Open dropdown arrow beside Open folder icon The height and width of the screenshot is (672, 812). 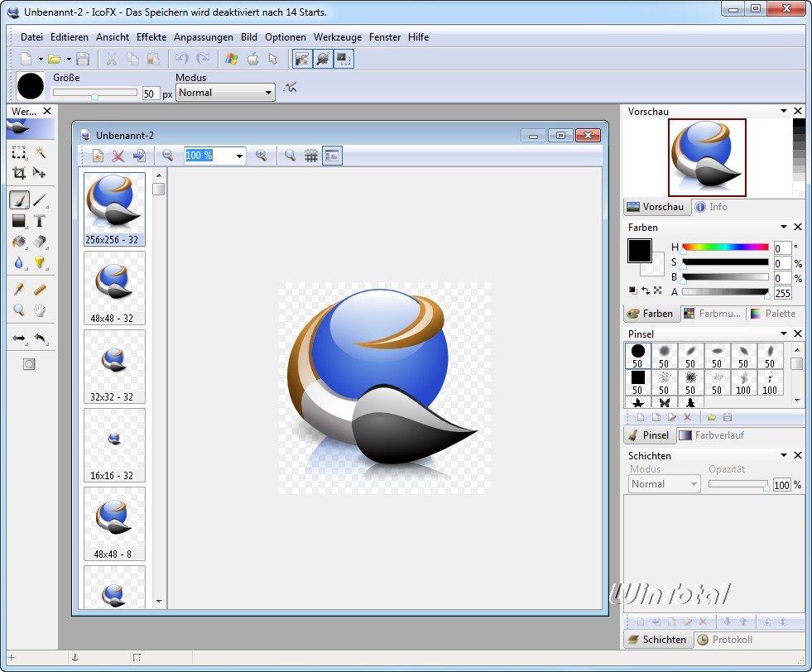coord(69,60)
